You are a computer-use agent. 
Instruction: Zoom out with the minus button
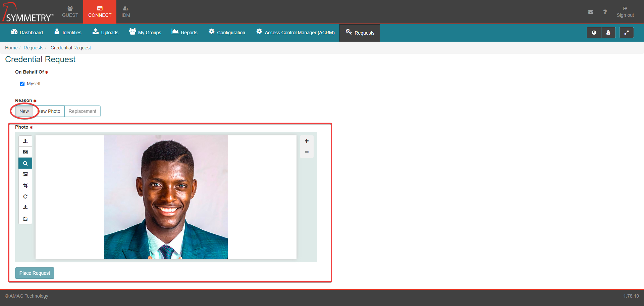307,152
